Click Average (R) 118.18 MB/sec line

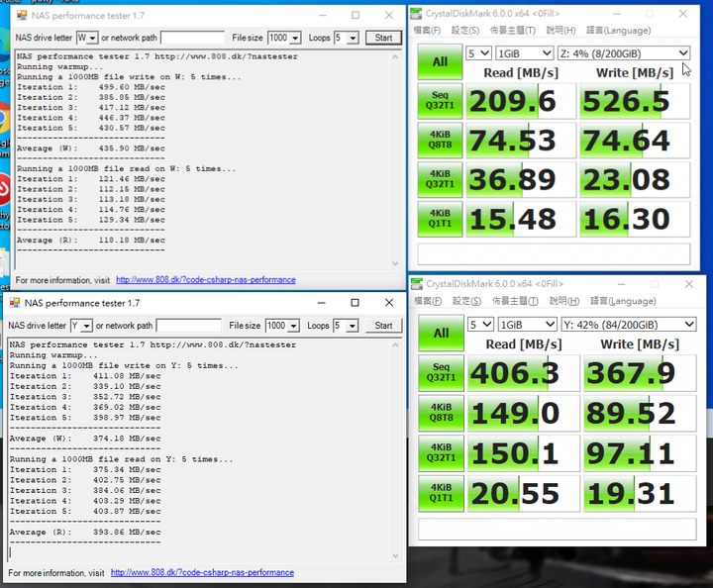pos(91,241)
